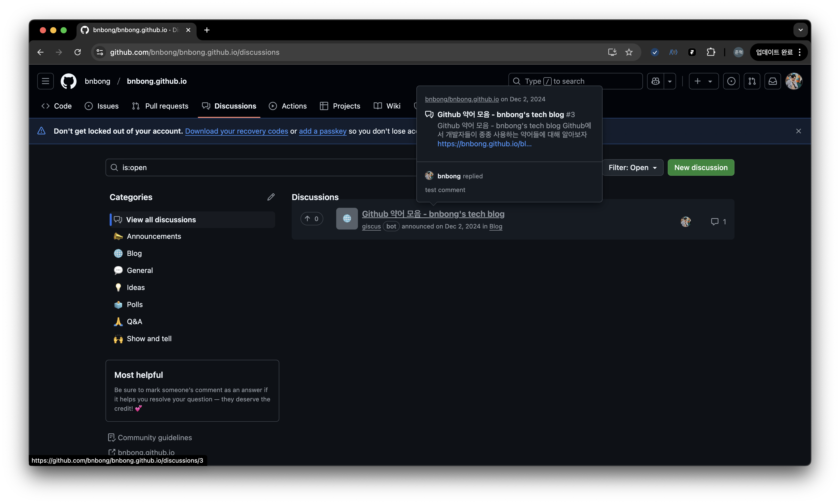
Task: Switch to the Issues tab
Action: coord(102,106)
